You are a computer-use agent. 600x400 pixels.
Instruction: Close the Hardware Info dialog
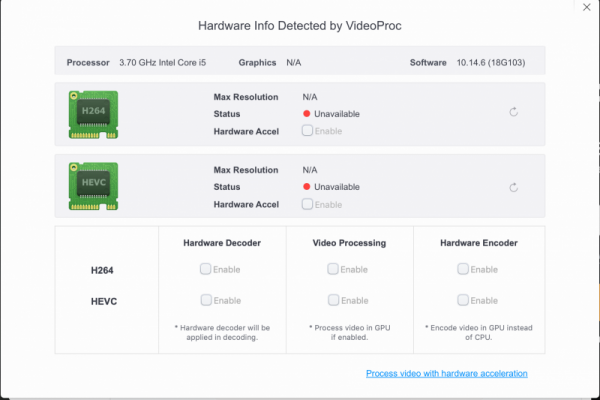coord(586,9)
